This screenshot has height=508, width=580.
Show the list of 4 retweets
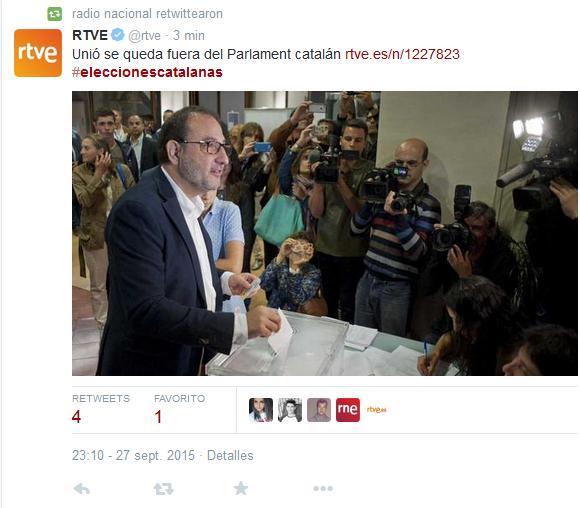[x=101, y=408]
